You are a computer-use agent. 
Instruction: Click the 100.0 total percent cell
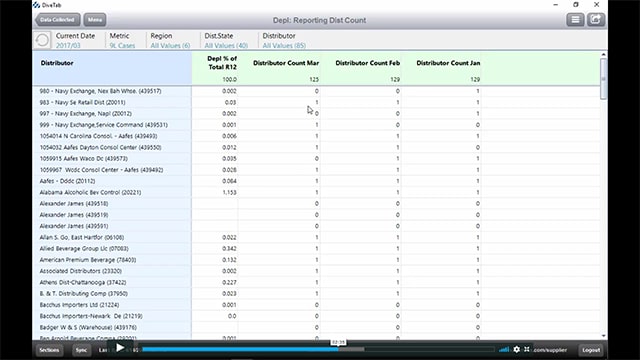pos(230,80)
